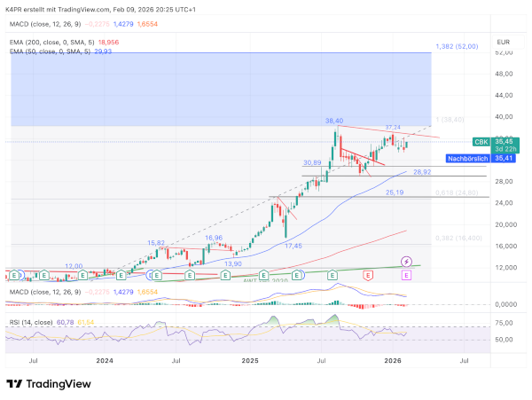Image resolution: width=532 pixels, height=400 pixels.
Task: Select the green CBK ticker price tag
Action: pyautogui.click(x=479, y=140)
